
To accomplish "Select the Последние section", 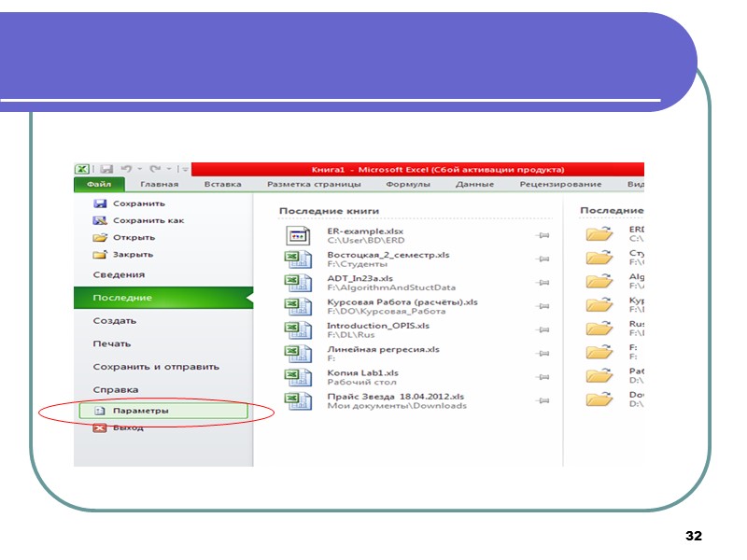I will click(x=163, y=298).
